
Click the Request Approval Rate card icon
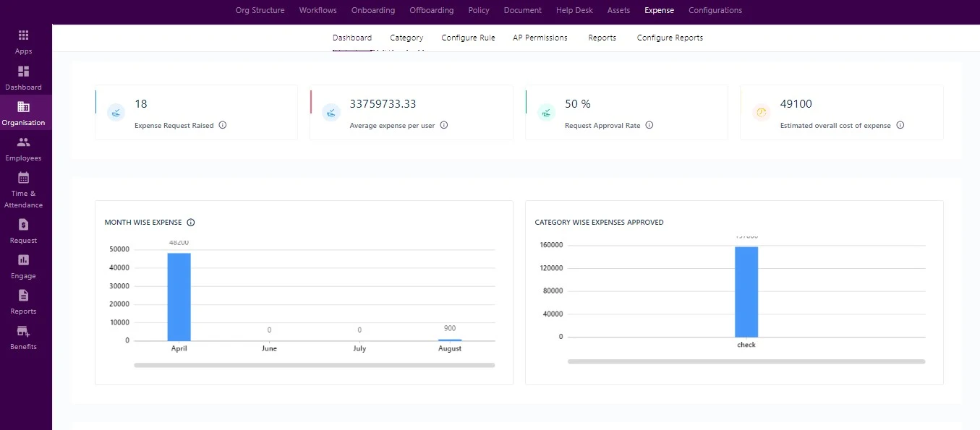[546, 112]
